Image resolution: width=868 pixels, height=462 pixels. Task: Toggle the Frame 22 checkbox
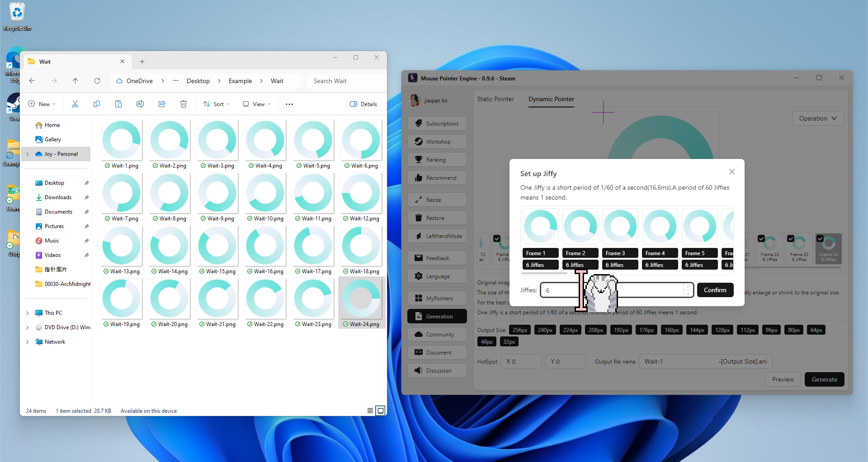[761, 238]
